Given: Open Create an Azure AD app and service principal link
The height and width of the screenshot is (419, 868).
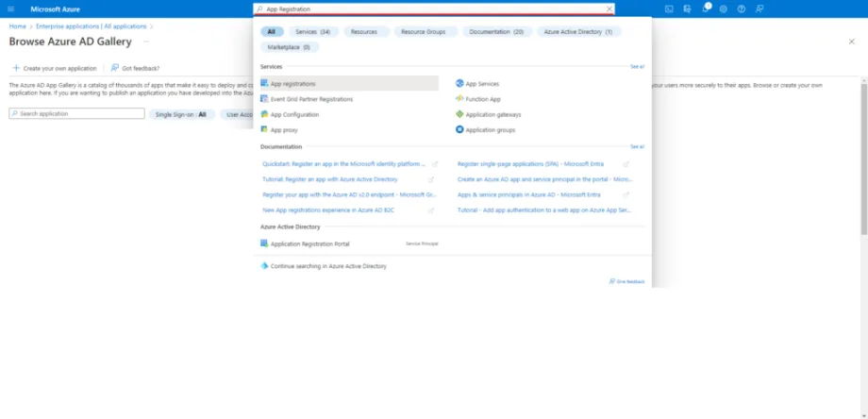Looking at the screenshot, I should tap(544, 179).
